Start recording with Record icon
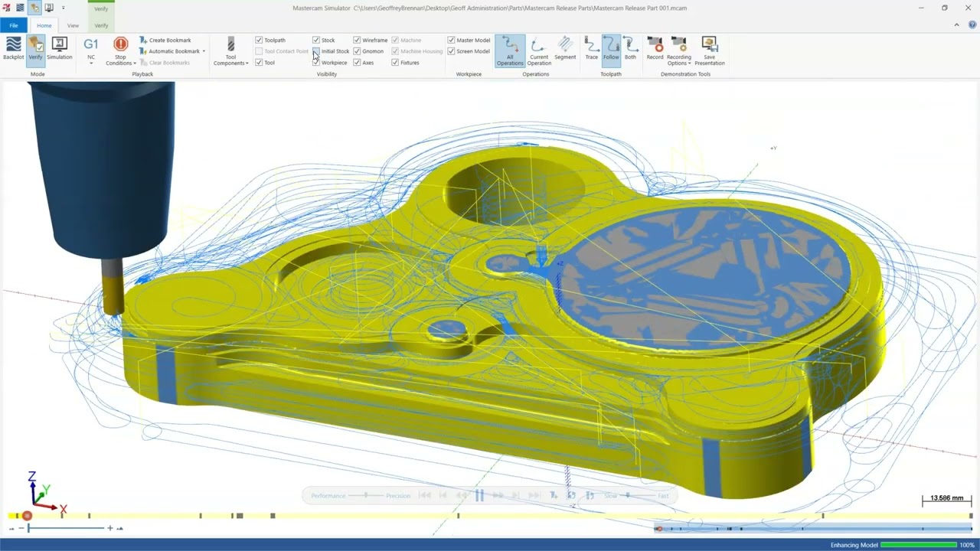This screenshot has width=980, height=551. (x=655, y=44)
